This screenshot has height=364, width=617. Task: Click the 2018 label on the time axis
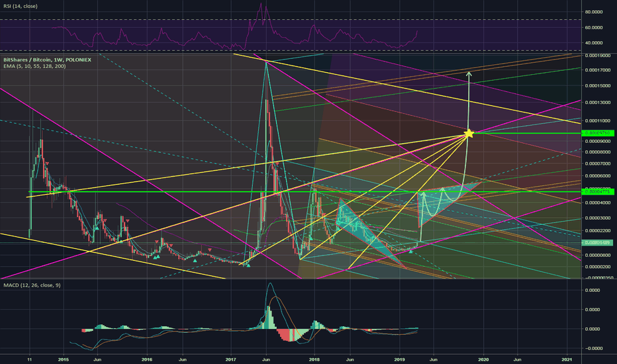point(314,359)
